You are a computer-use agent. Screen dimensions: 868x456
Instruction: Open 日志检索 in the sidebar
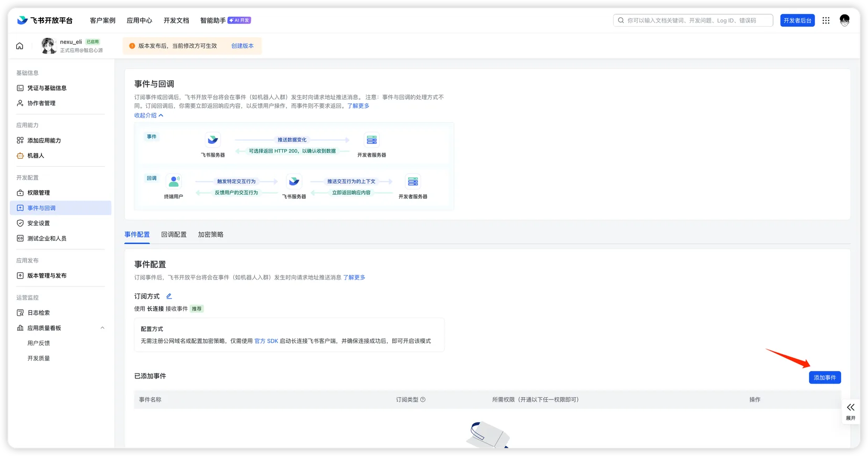tap(38, 313)
